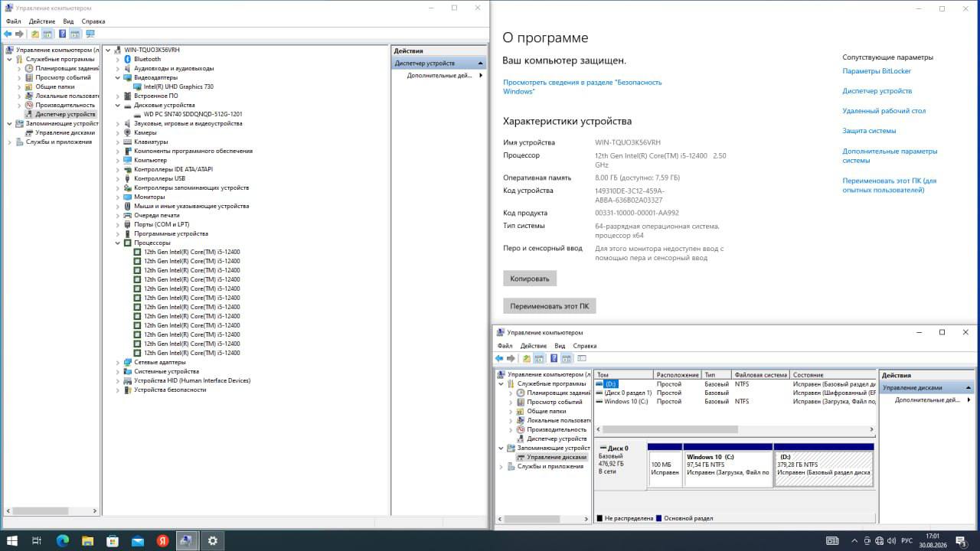Click the Камеры webcam category icon
Viewport: 980px width, 551px height.
(128, 132)
